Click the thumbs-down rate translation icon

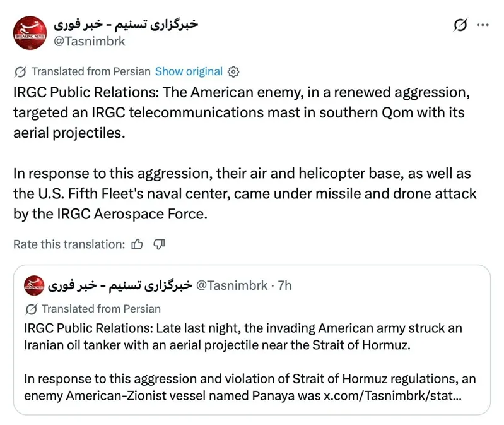159,244
